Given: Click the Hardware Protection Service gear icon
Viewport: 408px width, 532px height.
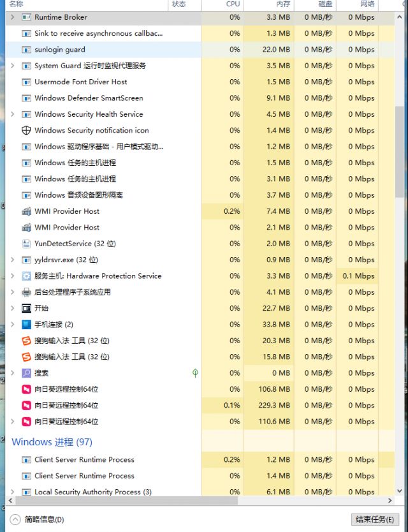Looking at the screenshot, I should 26,276.
